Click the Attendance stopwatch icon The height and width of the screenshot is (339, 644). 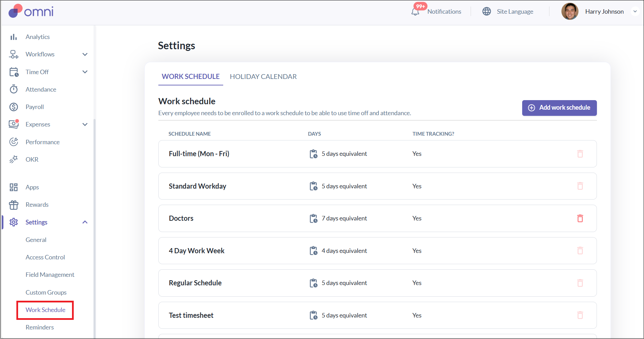pyautogui.click(x=14, y=89)
